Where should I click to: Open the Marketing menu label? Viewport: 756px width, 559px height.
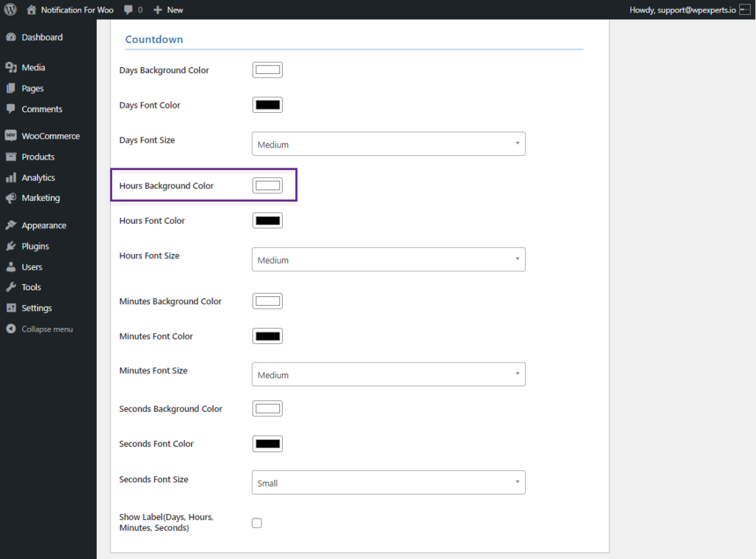point(41,198)
